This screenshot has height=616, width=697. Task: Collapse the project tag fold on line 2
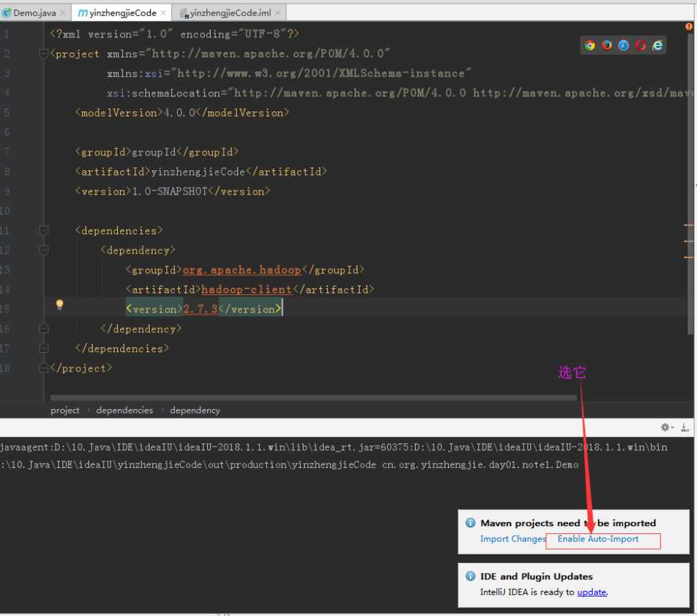click(x=44, y=54)
